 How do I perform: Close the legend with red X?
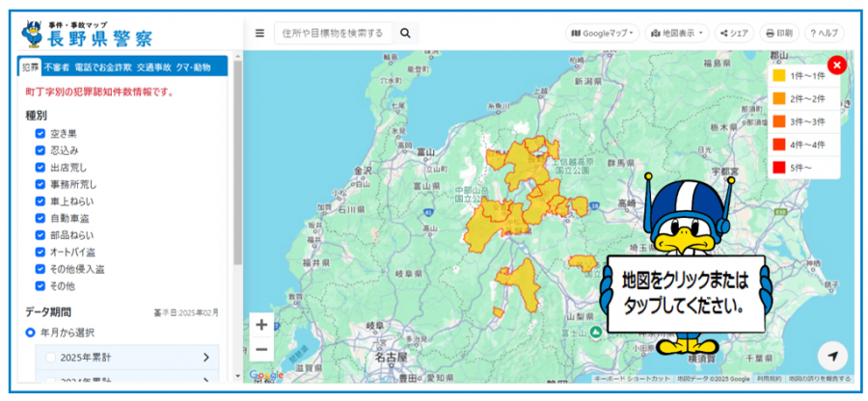pyautogui.click(x=836, y=66)
